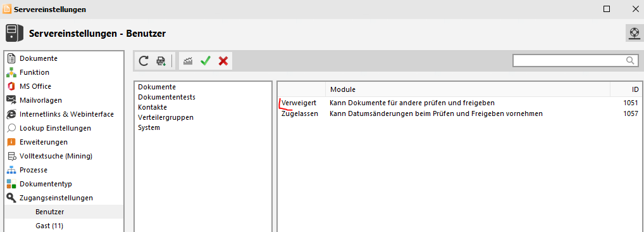Close the Servereinstellungen window
The width and height of the screenshot is (644, 232).
coord(635,9)
